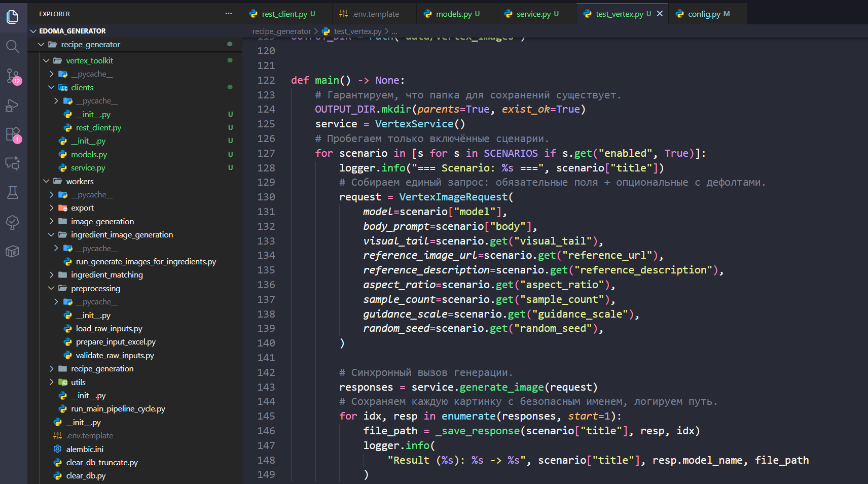Click the Python icon in the breadcrumb bar
This screenshot has height=484, width=868.
point(326,31)
